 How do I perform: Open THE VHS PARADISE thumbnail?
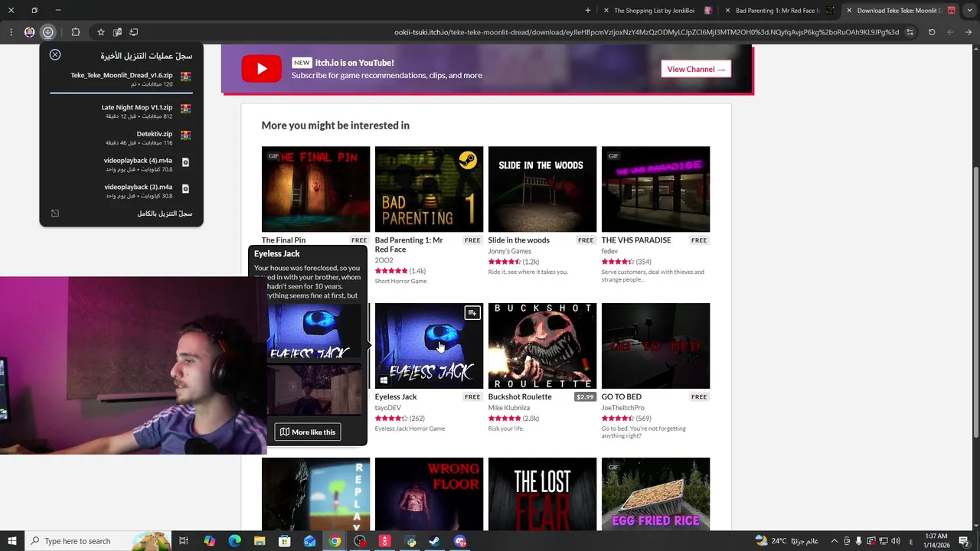coord(655,189)
